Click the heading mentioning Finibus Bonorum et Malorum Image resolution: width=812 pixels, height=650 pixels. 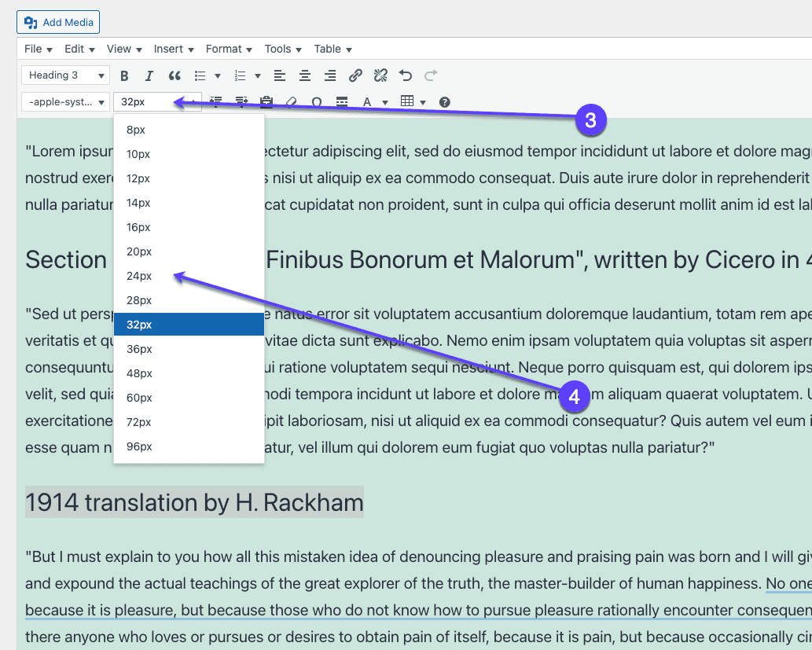(x=418, y=260)
